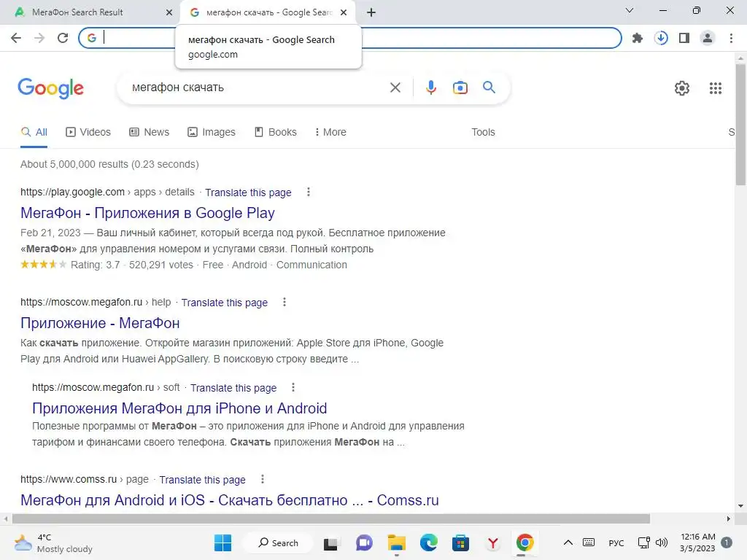747x560 pixels.
Task: Launch Microsoft Edge from taskbar
Action: (428, 542)
